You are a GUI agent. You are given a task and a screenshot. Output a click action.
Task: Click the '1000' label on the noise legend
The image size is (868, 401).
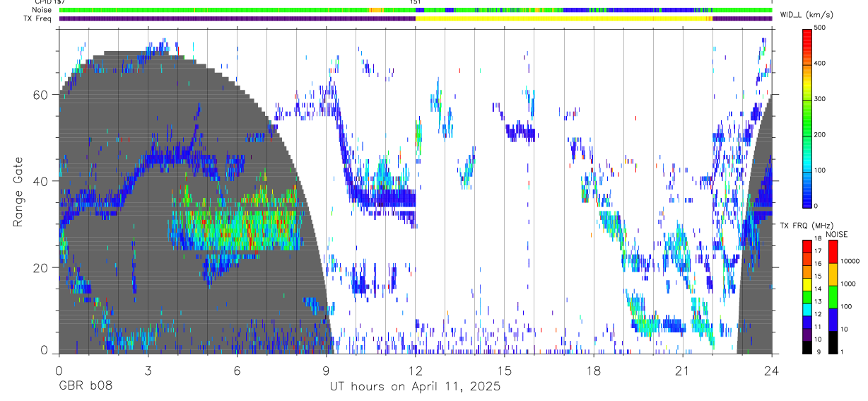tap(849, 284)
